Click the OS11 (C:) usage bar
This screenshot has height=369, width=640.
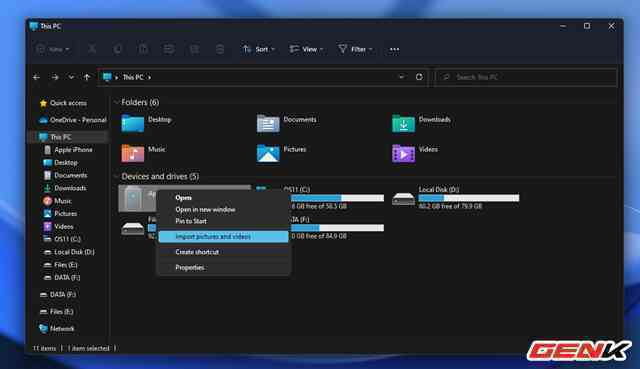pos(337,198)
